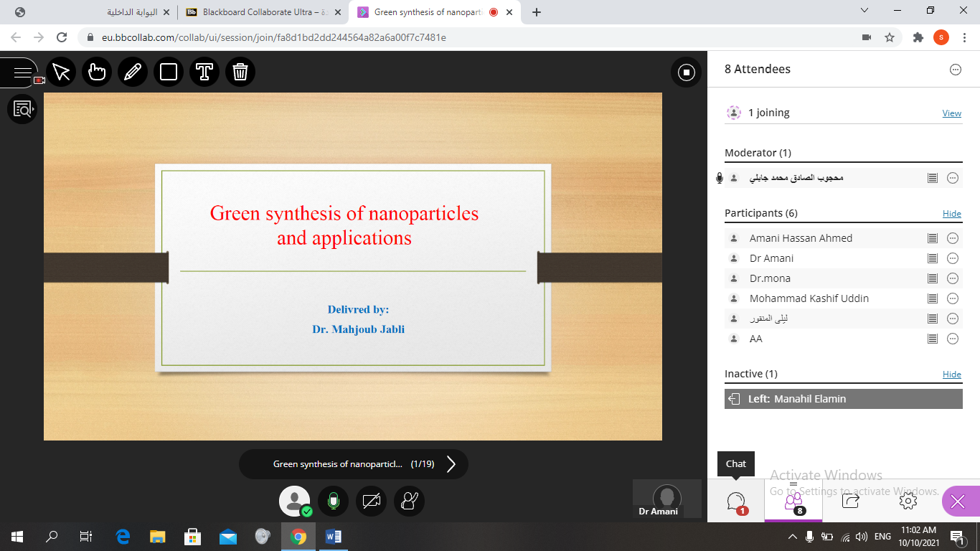The height and width of the screenshot is (551, 980).
Task: Open Windows Start menu
Action: pyautogui.click(x=17, y=536)
